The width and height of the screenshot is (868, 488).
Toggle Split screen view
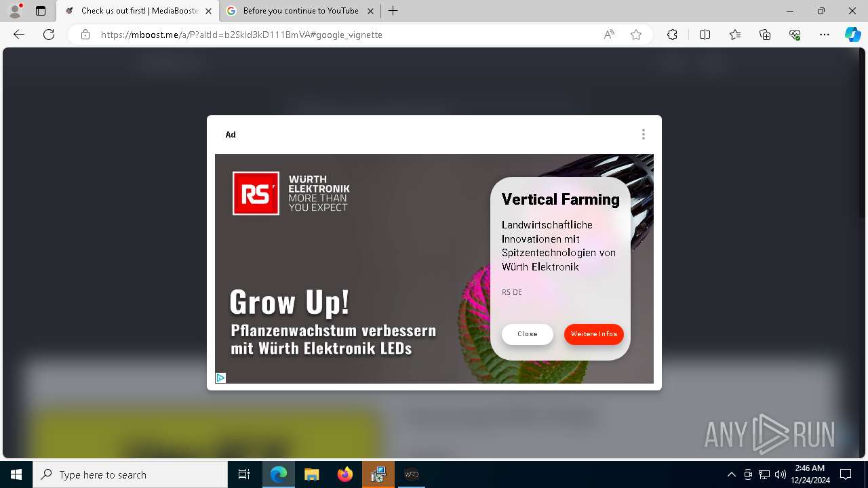(x=705, y=35)
